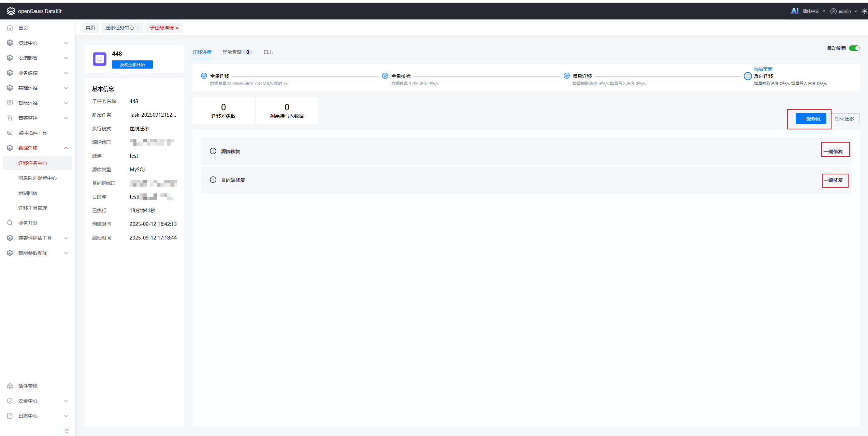This screenshot has width=868, height=436.
Task: Switch to the 日志 tab
Action: pos(268,52)
